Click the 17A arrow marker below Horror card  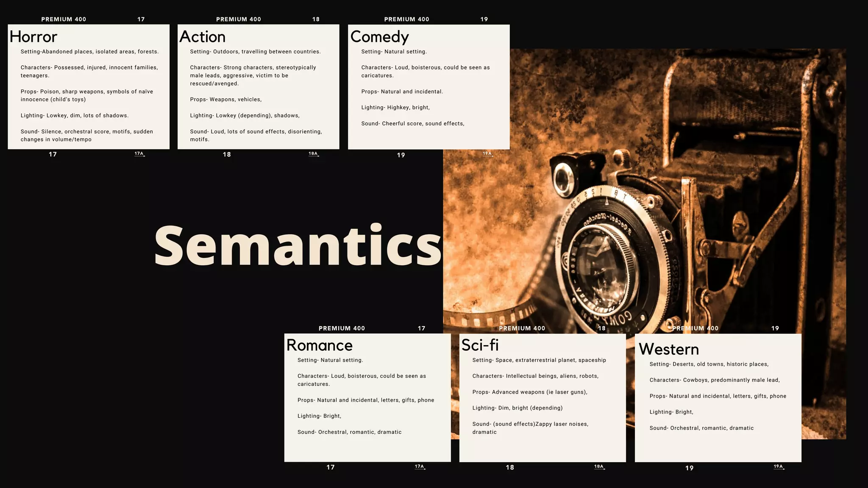tap(139, 154)
